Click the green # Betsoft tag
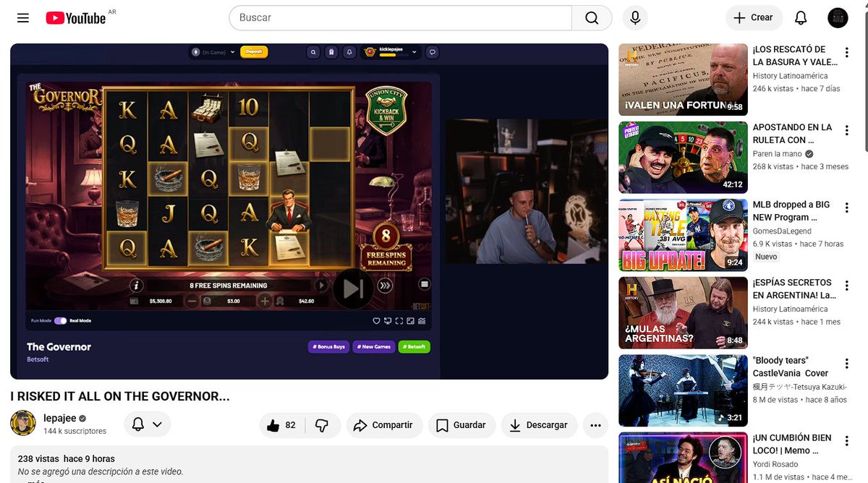Viewport: 868px width, 483px height. [x=414, y=347]
